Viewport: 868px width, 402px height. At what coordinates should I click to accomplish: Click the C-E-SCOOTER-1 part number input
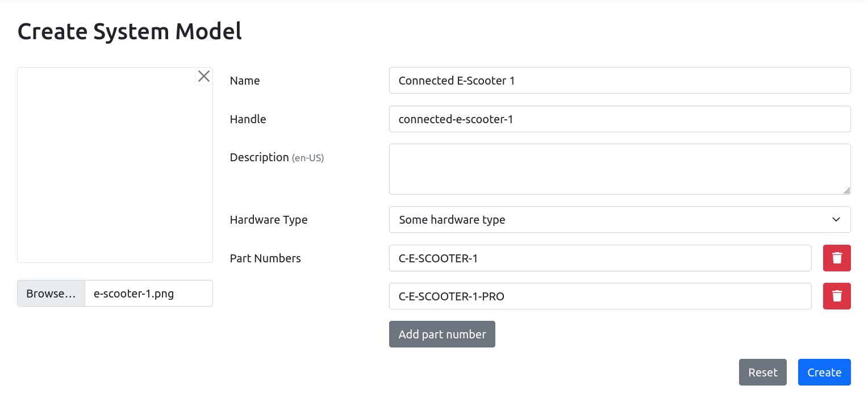click(600, 258)
